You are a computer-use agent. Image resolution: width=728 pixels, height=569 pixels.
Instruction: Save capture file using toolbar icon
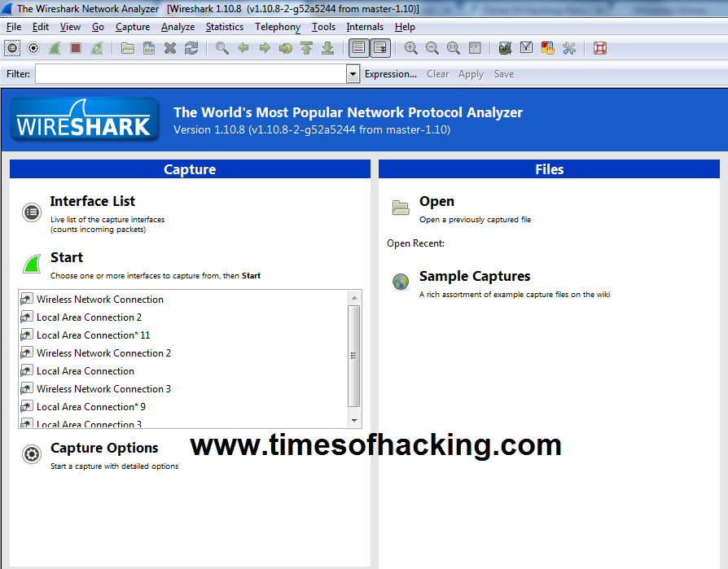tap(149, 48)
